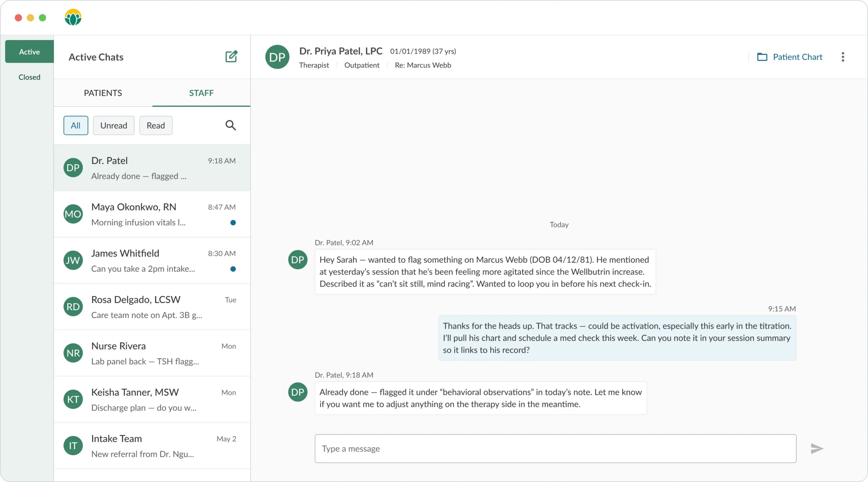Image resolution: width=868 pixels, height=482 pixels.
Task: Click the send message arrow icon
Action: 816,448
